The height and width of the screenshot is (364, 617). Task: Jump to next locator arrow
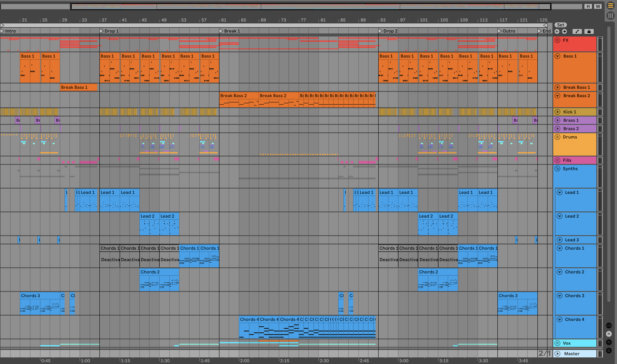coord(564,31)
